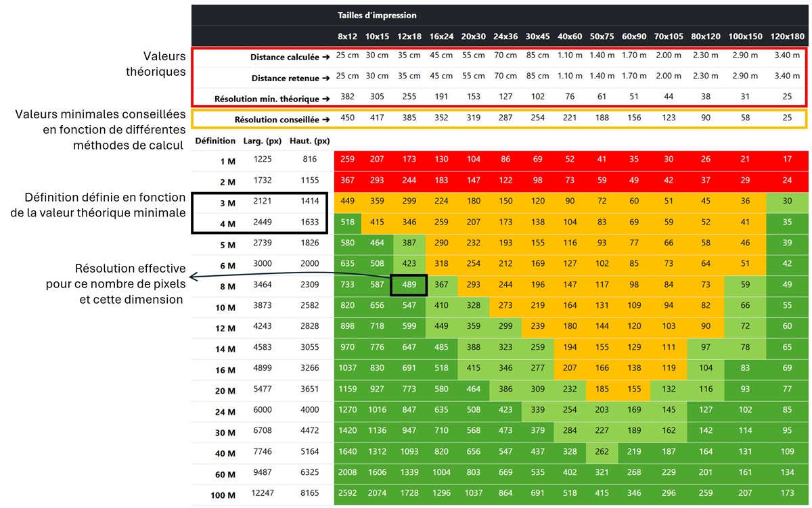The image size is (812, 508).
Task: Select the 120x180 print size header
Action: coord(788,36)
